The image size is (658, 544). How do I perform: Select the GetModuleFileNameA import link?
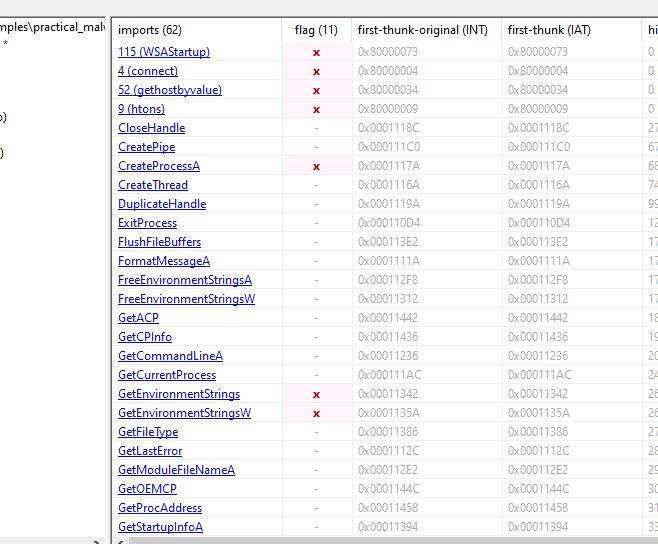click(176, 470)
